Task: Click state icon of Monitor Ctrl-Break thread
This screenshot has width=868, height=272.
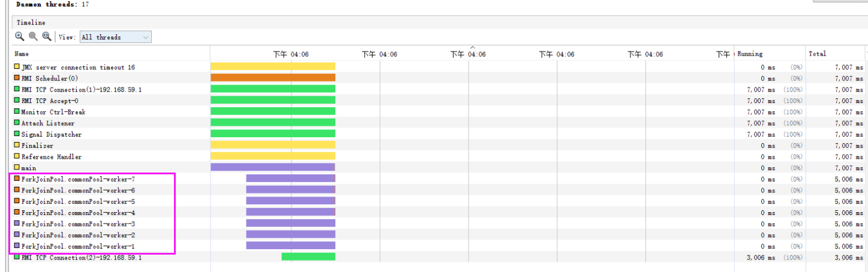Action: (x=17, y=111)
